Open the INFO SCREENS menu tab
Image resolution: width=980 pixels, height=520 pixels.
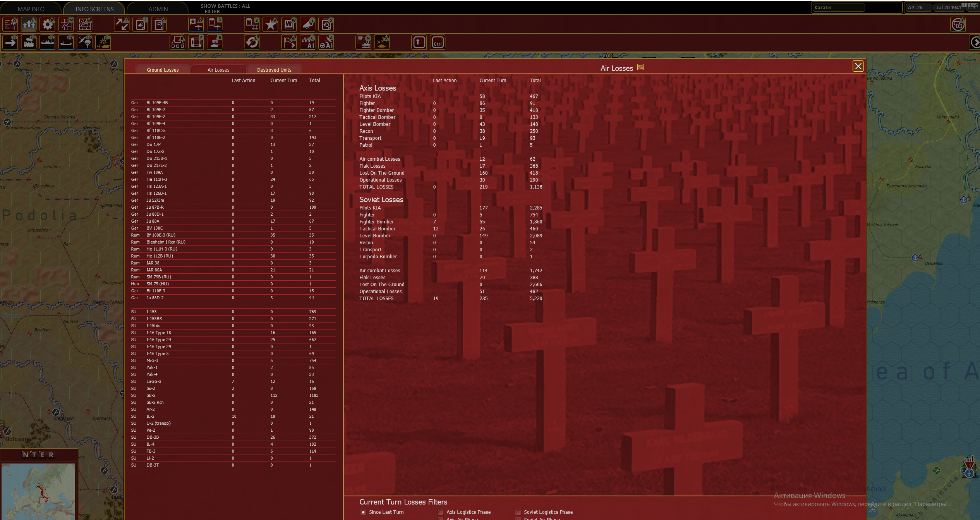(x=94, y=9)
